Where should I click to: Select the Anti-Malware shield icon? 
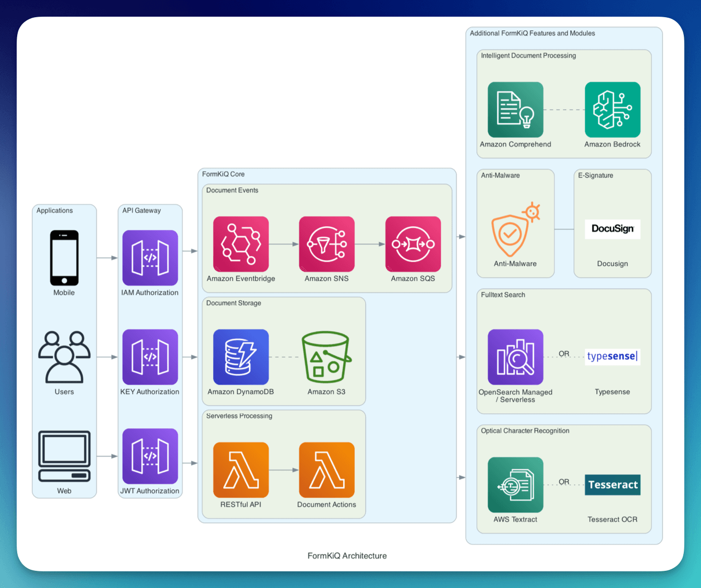[514, 229]
